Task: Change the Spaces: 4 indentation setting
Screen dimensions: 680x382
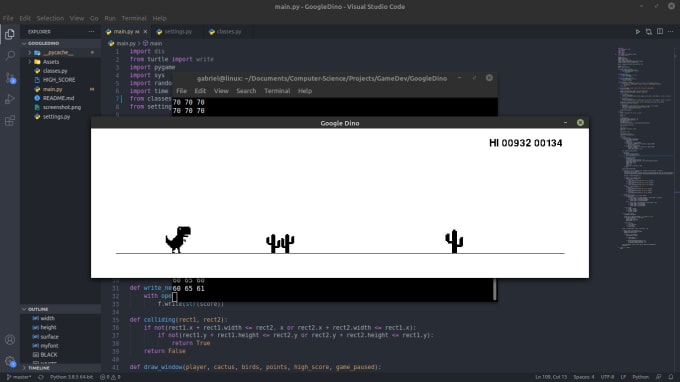Action: [x=584, y=377]
